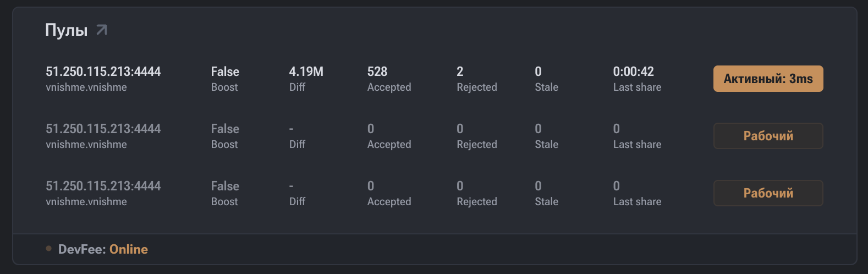Click the DevFee Online status text
The image size is (868, 274).
click(128, 249)
